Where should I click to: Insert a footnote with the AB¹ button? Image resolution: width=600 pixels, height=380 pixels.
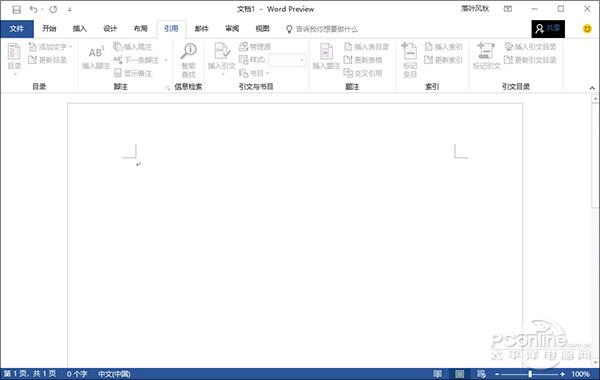(96, 57)
